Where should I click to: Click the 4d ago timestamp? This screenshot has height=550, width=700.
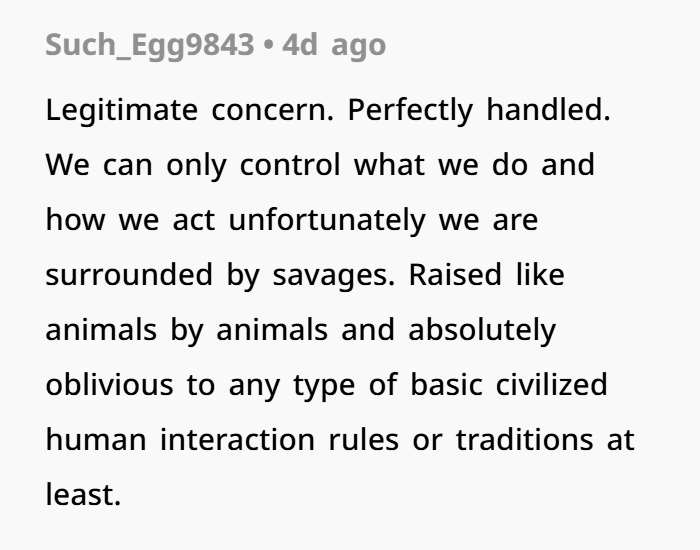point(334,45)
